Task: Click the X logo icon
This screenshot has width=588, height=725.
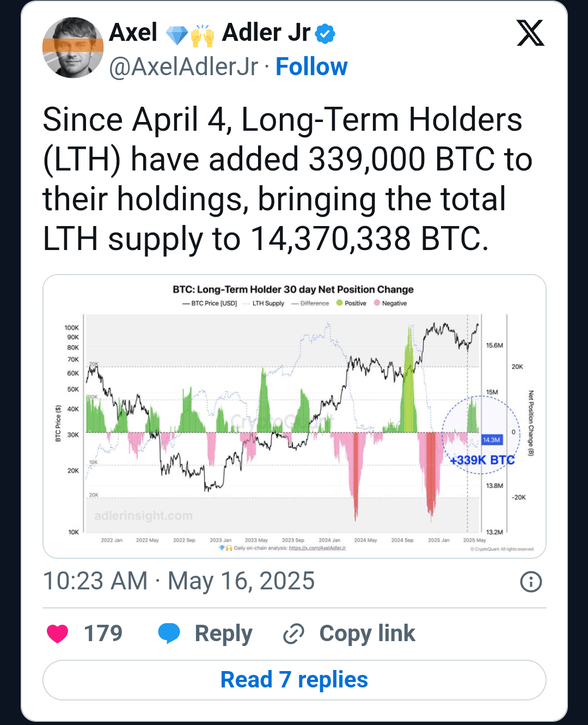Action: (530, 33)
